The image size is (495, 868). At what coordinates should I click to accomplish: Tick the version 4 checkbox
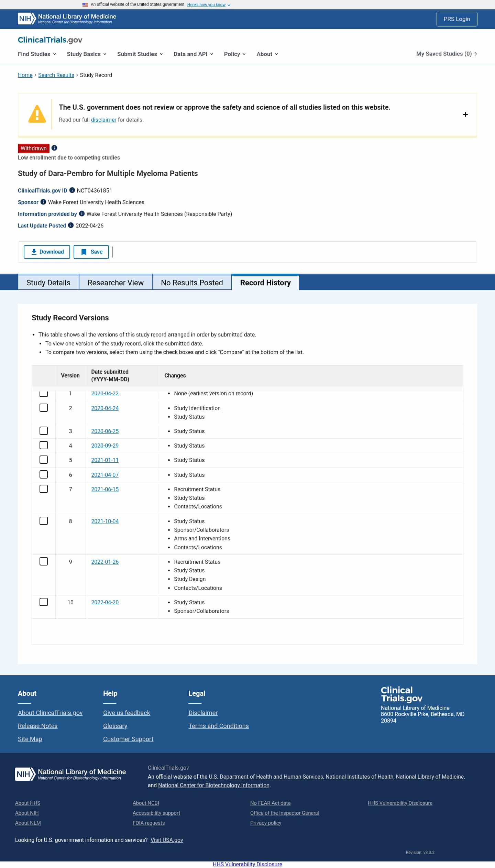[44, 445]
